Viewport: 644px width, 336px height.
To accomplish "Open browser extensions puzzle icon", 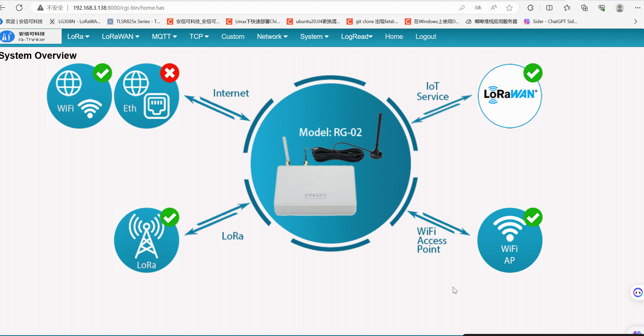I will [530, 8].
